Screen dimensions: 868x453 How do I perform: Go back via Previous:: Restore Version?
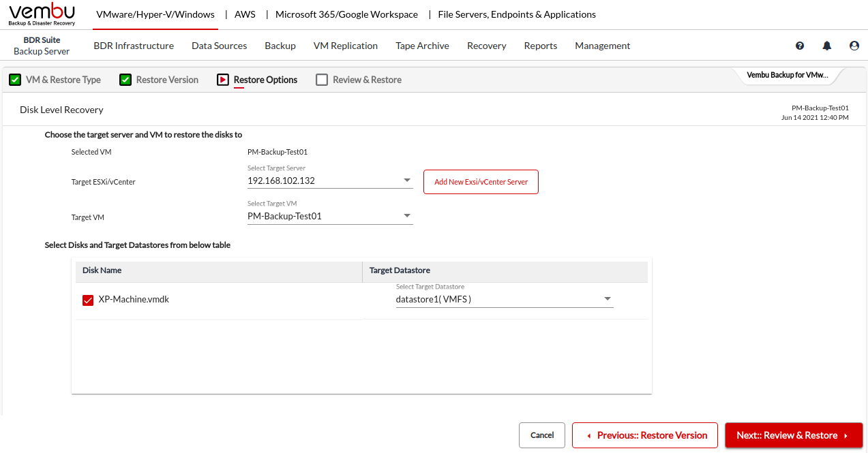[x=644, y=435]
